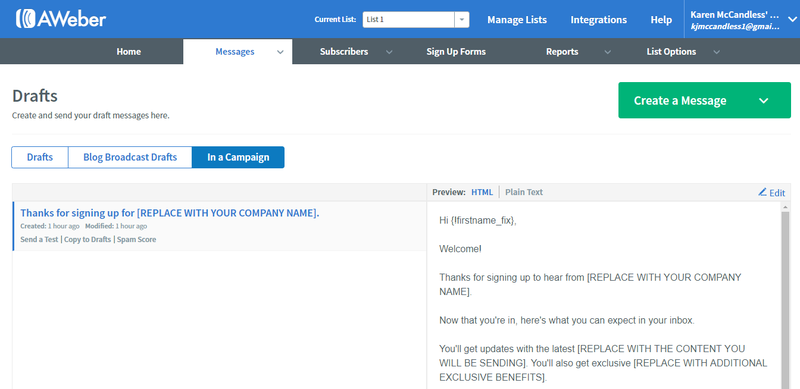Select the In a Campaign tab
Screen dimensions: 800x389
(x=238, y=157)
